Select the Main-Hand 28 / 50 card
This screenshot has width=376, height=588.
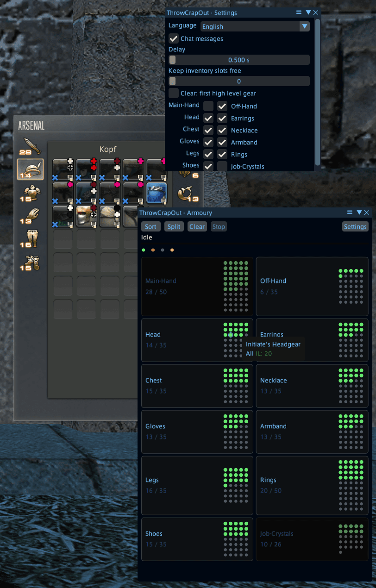(x=197, y=287)
